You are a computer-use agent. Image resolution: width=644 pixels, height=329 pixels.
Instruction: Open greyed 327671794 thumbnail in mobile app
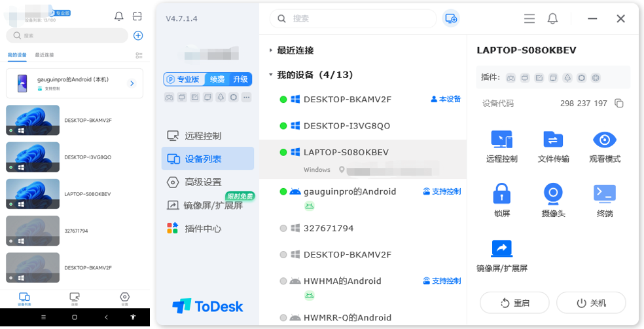[x=33, y=231]
